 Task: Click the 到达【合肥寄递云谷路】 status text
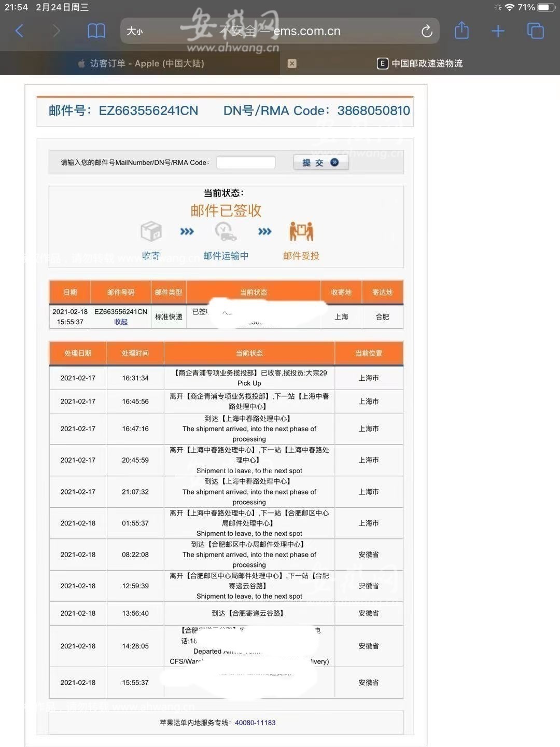click(x=249, y=613)
